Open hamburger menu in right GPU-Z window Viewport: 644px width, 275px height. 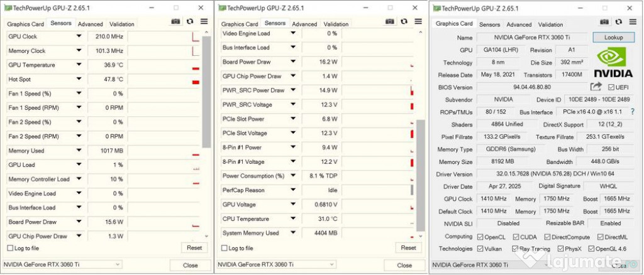tap(633, 22)
